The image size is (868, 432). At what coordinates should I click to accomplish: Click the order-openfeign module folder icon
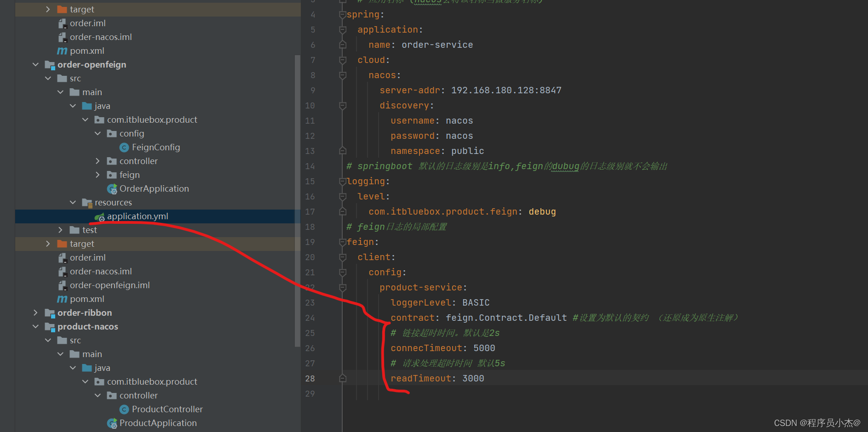click(50, 65)
